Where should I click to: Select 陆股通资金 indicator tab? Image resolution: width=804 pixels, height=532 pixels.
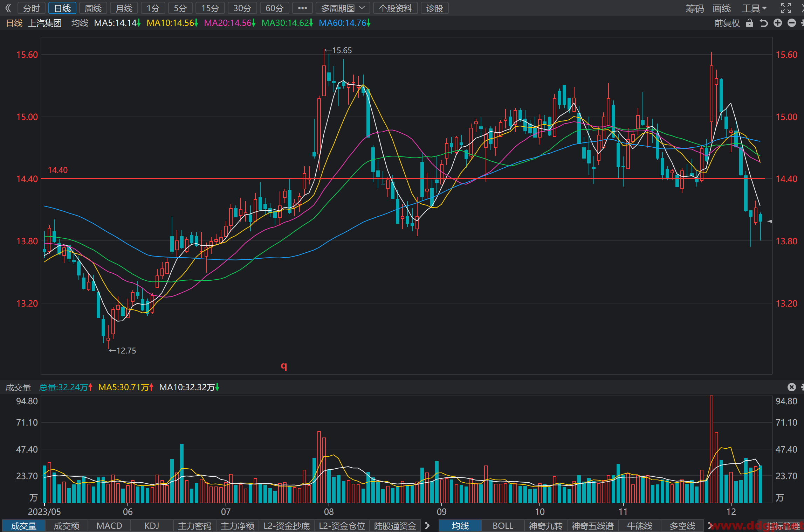(395, 526)
